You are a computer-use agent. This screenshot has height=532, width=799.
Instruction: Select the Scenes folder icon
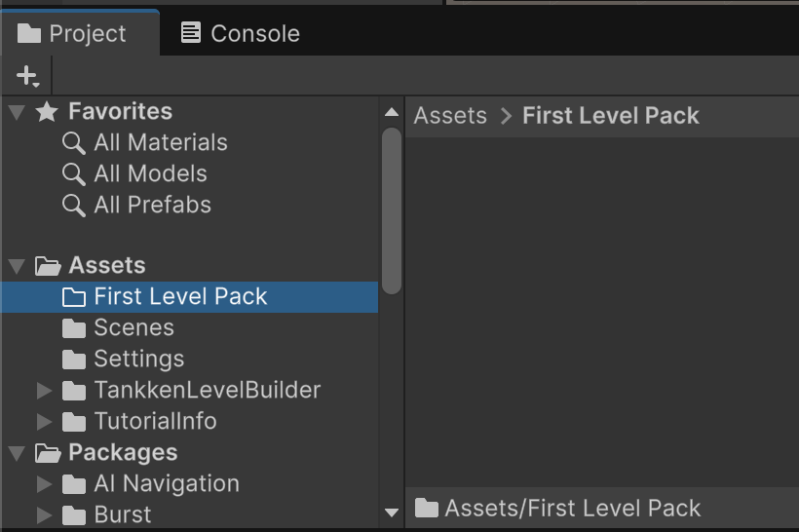(x=74, y=328)
